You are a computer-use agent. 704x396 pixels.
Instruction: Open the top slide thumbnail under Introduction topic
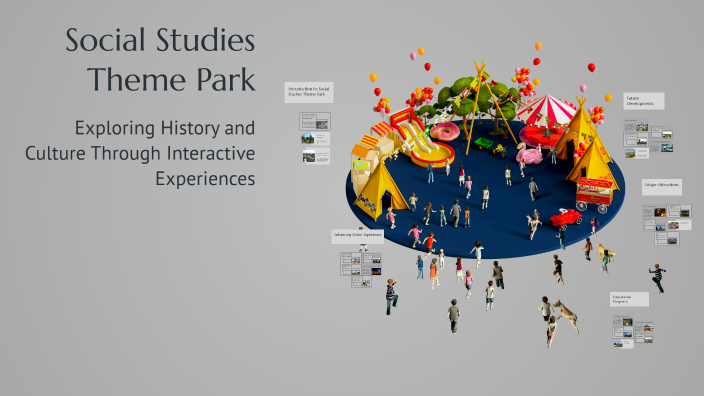[315, 122]
